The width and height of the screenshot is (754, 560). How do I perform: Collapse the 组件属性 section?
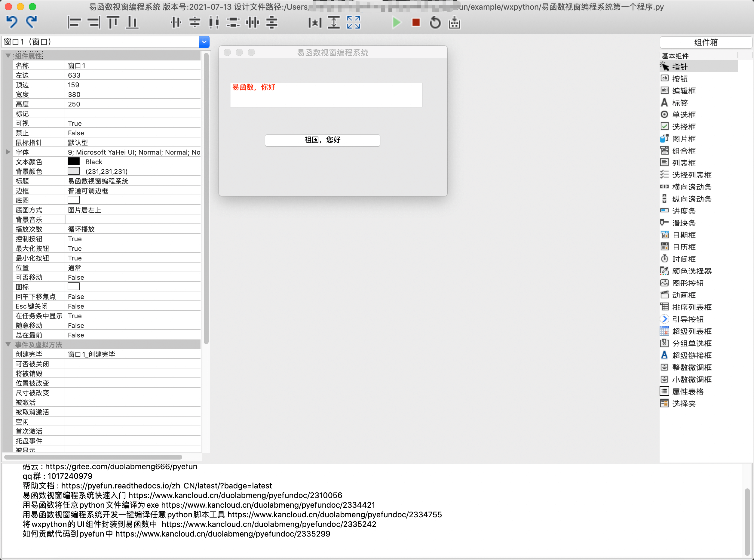[x=8, y=56]
